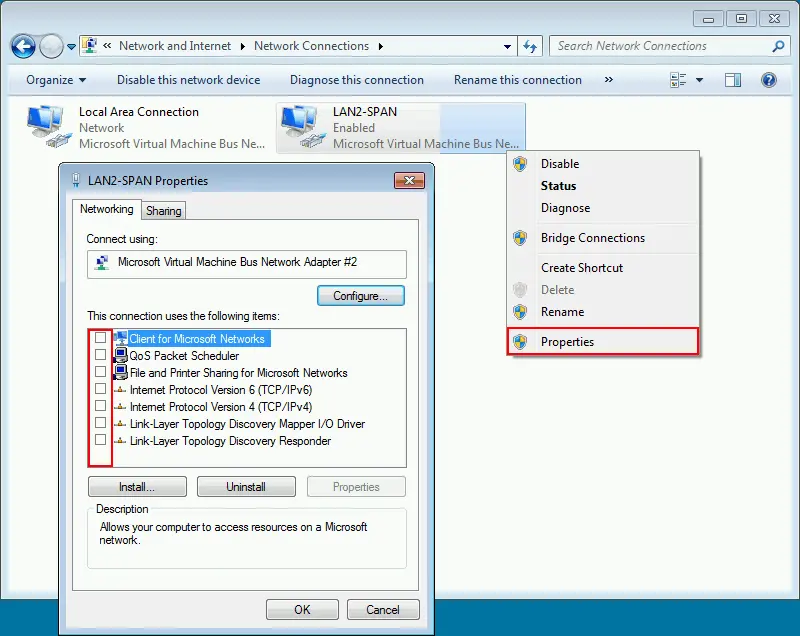
Task: Show more toolbar commands chevron
Action: [x=609, y=80]
